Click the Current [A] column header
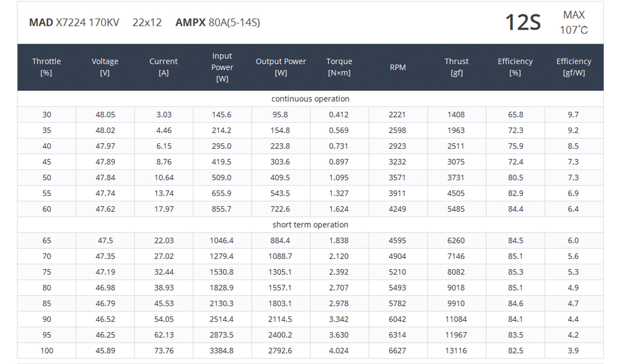620x364 pixels. click(163, 67)
